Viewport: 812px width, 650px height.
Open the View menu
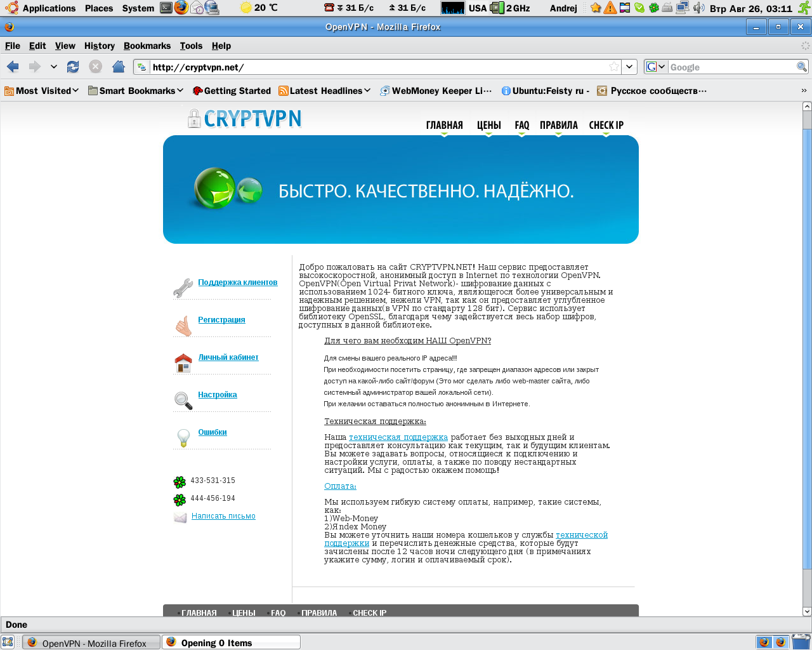[65, 46]
